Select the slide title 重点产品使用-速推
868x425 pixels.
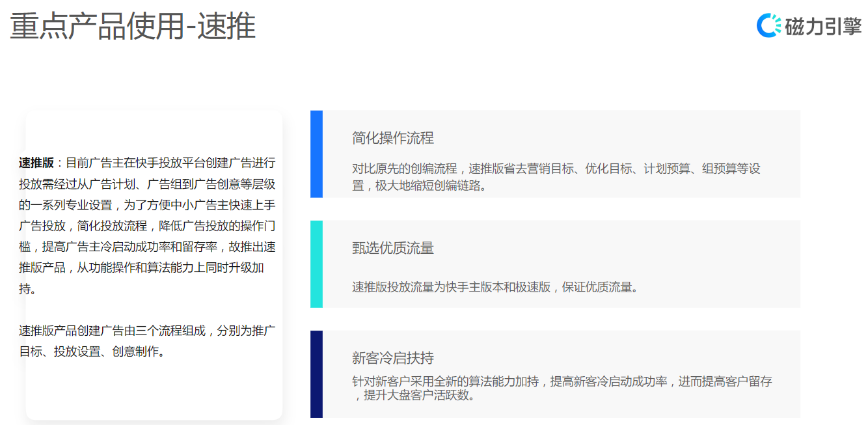pos(133,27)
